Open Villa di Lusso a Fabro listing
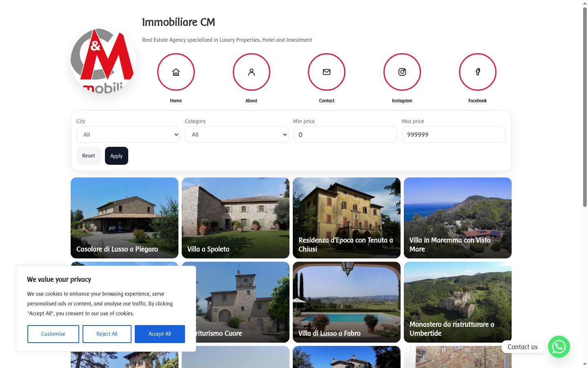Image resolution: width=588 pixels, height=368 pixels. (x=347, y=302)
